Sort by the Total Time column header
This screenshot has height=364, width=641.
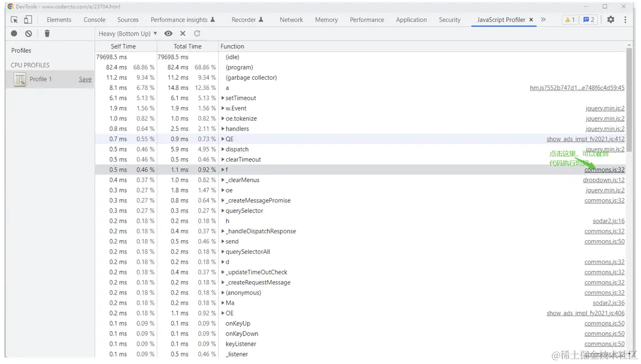tap(187, 46)
